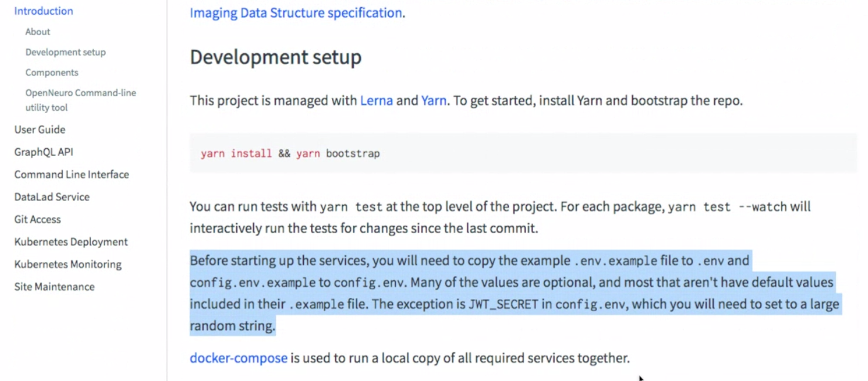
Task: Open the User Guide section
Action: click(x=39, y=129)
